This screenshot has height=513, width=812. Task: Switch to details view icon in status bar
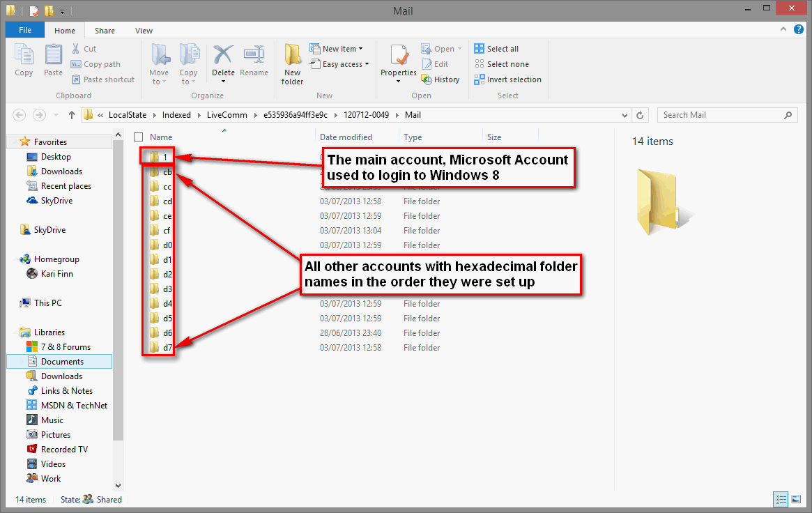(x=781, y=500)
